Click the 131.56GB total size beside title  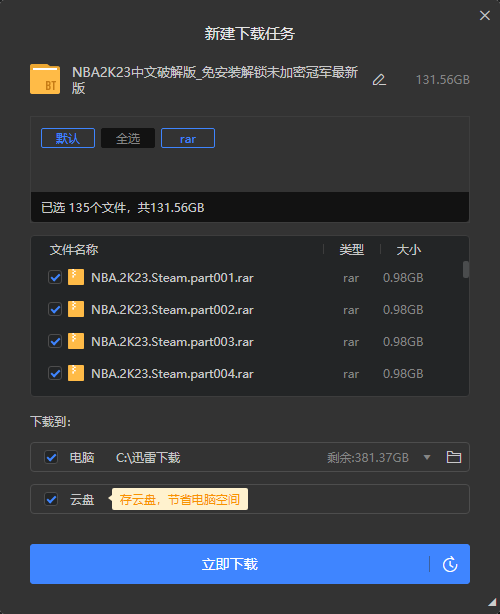pos(442,80)
